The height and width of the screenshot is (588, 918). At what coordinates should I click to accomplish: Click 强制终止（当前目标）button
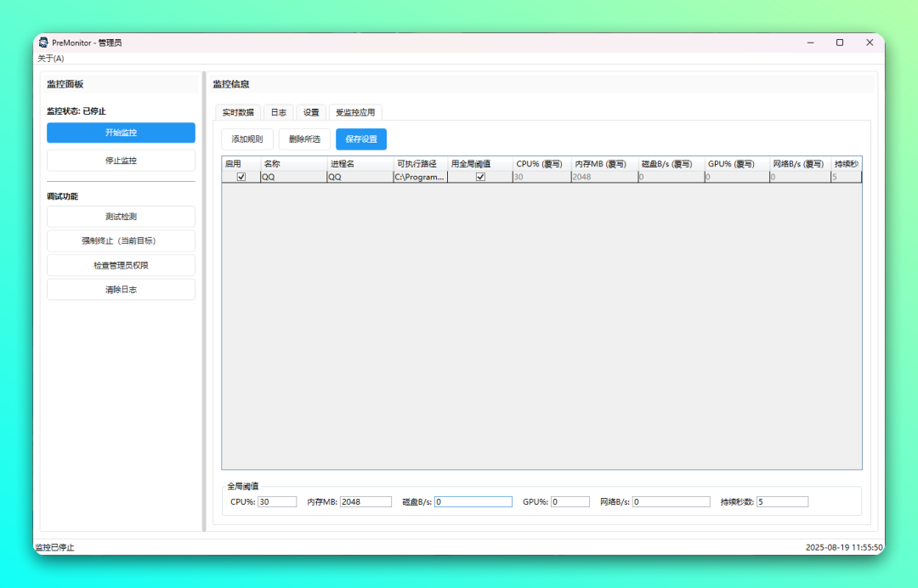tap(122, 241)
